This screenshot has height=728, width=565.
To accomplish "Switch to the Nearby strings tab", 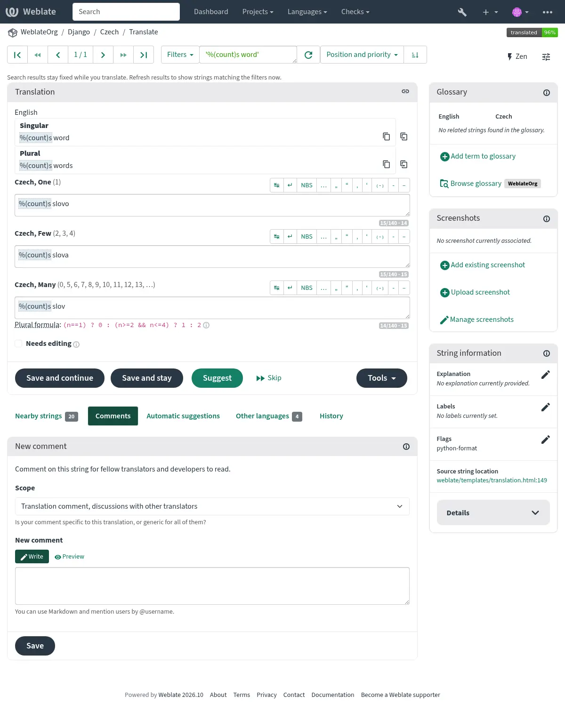I will pyautogui.click(x=47, y=416).
